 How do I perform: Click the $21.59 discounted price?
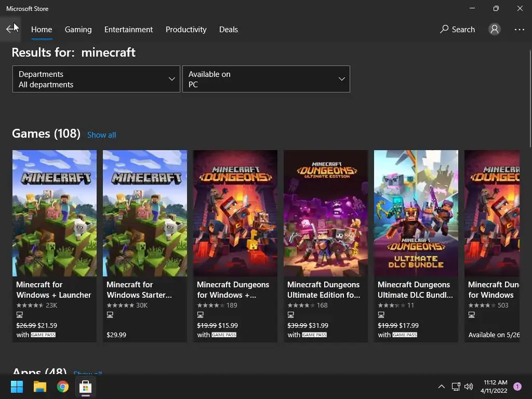[x=47, y=325]
